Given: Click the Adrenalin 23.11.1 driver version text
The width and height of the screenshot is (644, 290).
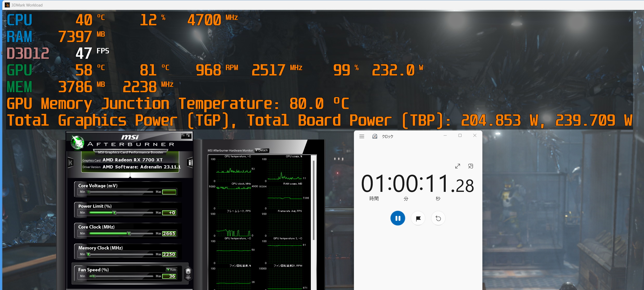Looking at the screenshot, I should point(141,167).
